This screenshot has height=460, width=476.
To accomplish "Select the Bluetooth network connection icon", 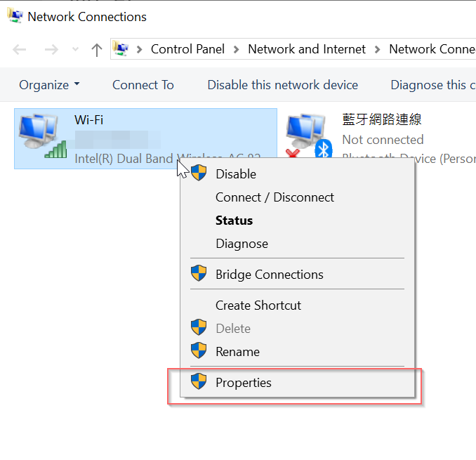I will [x=309, y=136].
